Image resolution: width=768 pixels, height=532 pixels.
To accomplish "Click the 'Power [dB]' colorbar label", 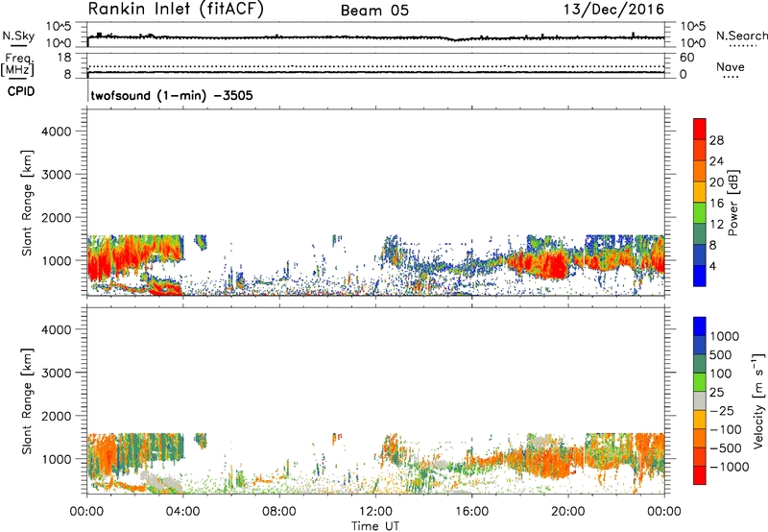I will (x=732, y=203).
